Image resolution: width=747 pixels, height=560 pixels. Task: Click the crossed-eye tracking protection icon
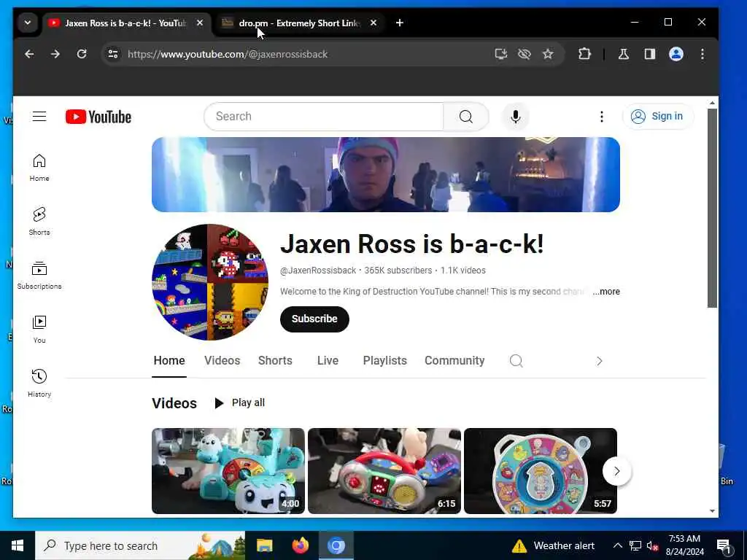click(524, 54)
